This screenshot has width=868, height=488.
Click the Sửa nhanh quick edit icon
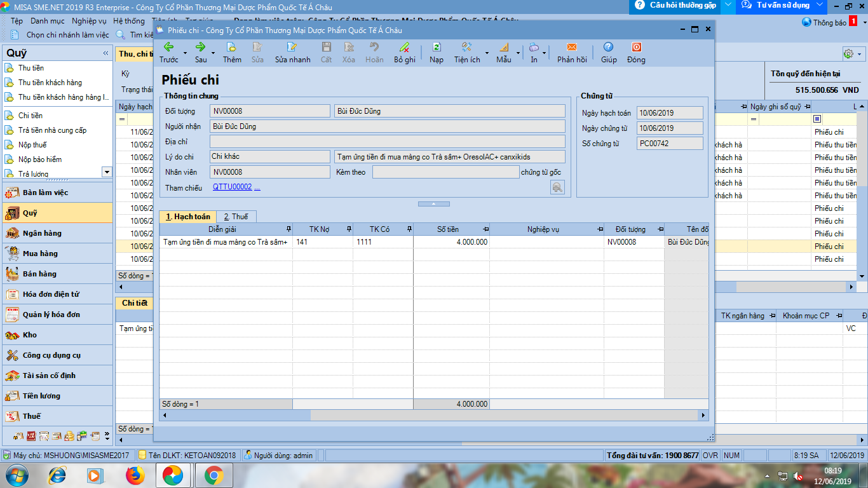292,47
